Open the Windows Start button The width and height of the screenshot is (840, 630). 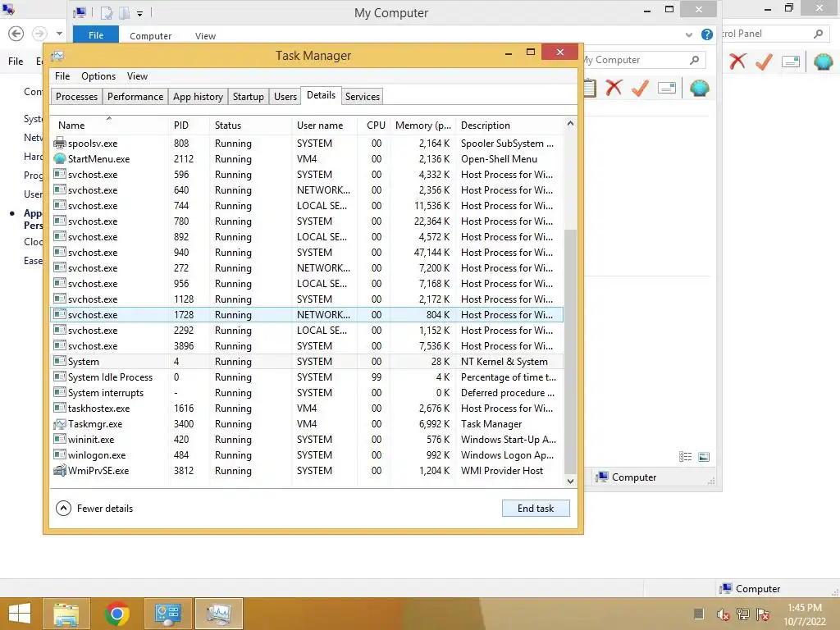(20, 614)
